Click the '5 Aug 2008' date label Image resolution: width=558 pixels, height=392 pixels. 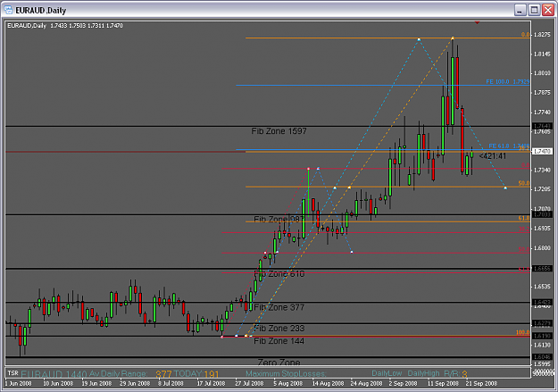pyautogui.click(x=287, y=384)
